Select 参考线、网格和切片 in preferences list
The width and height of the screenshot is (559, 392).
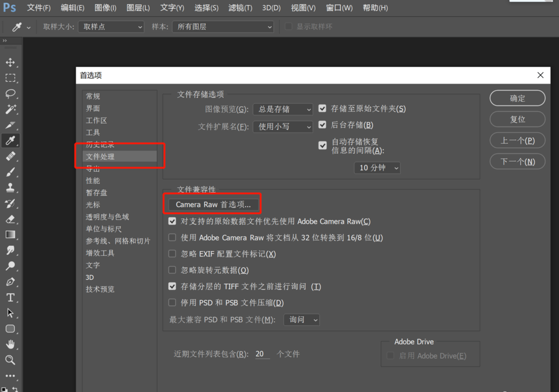(119, 241)
